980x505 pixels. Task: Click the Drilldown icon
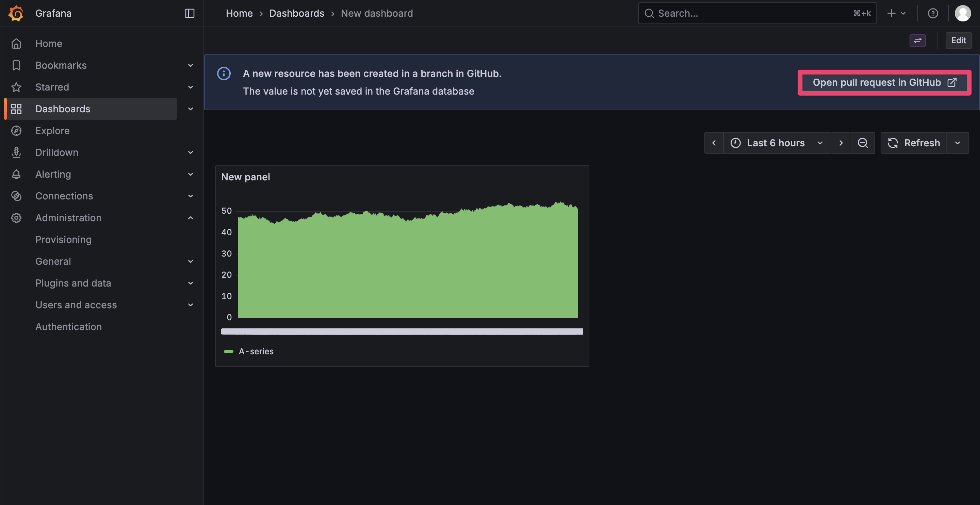pos(16,152)
